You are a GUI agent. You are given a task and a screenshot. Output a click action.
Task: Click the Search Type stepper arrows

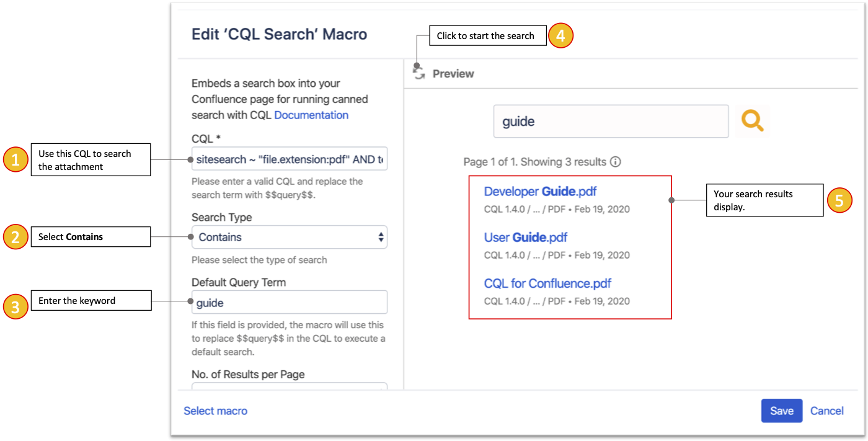pos(380,237)
